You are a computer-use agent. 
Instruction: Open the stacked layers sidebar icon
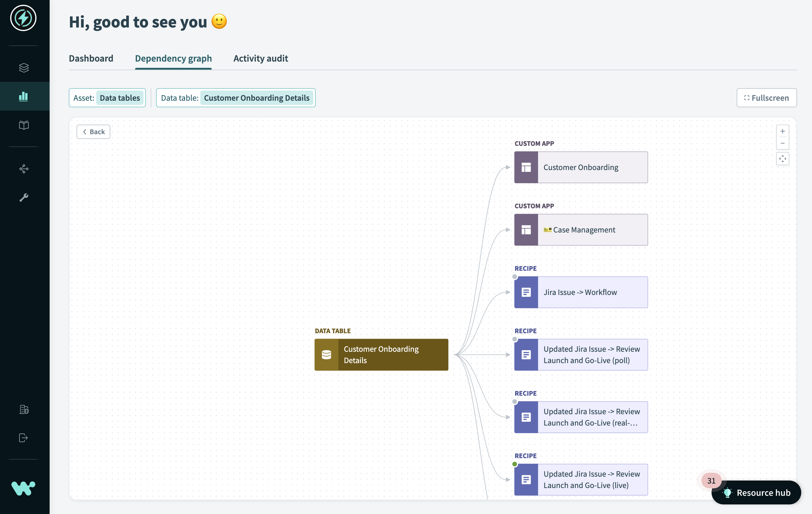(24, 68)
